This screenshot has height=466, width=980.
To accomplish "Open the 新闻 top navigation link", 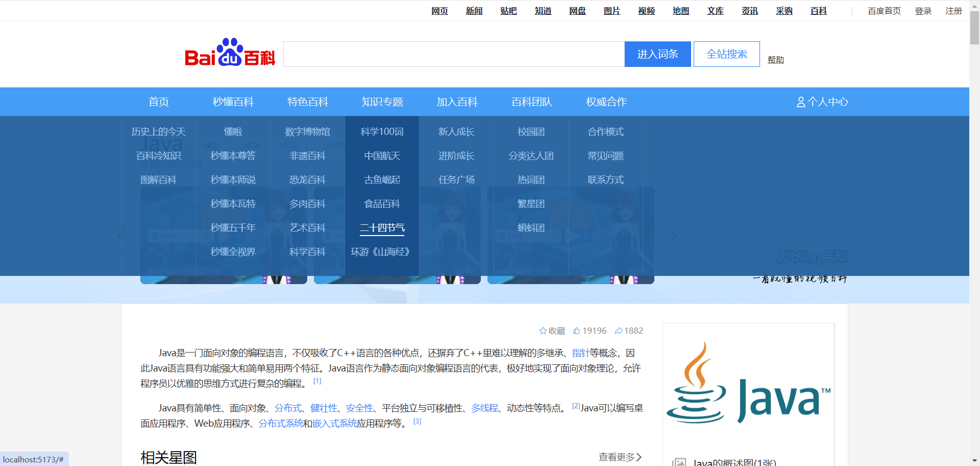I will [474, 11].
